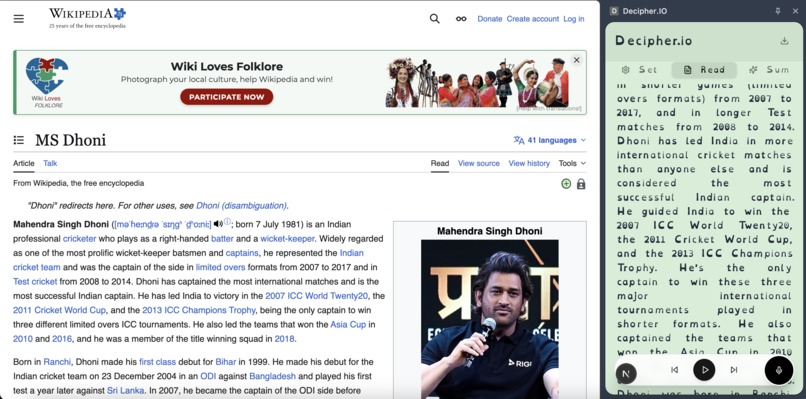The height and width of the screenshot is (399, 806).
Task: Click the Donate link
Action: pos(489,19)
